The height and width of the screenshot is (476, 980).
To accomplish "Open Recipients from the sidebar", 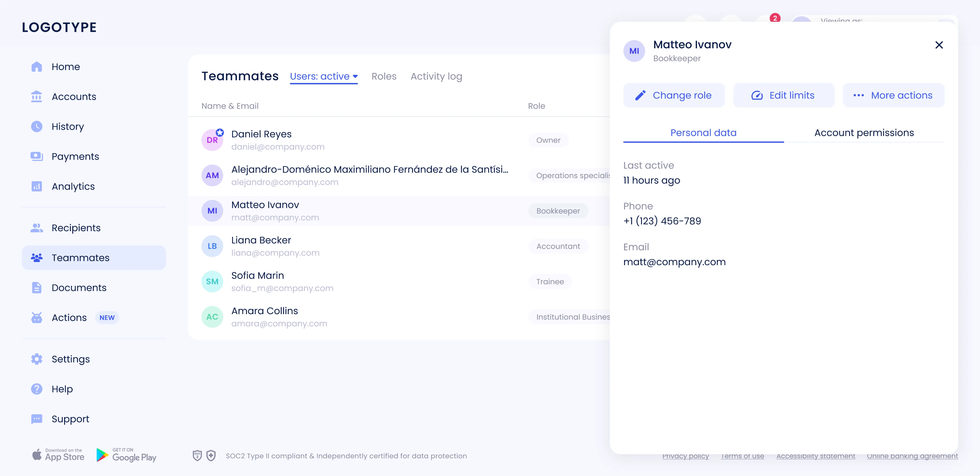I will click(x=94, y=228).
